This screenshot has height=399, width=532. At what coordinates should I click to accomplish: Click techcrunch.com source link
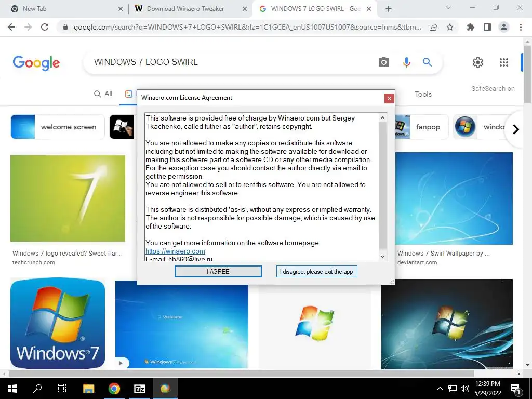click(x=34, y=262)
